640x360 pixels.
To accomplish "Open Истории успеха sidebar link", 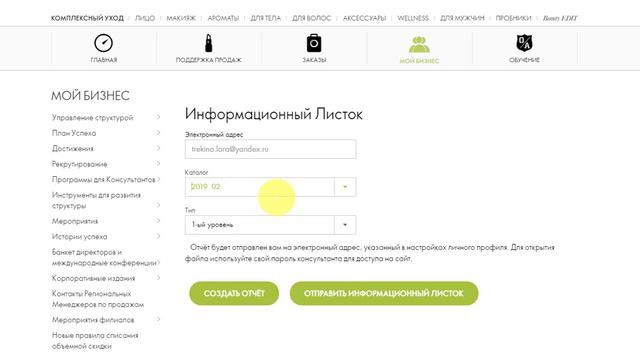I will click(x=79, y=237).
